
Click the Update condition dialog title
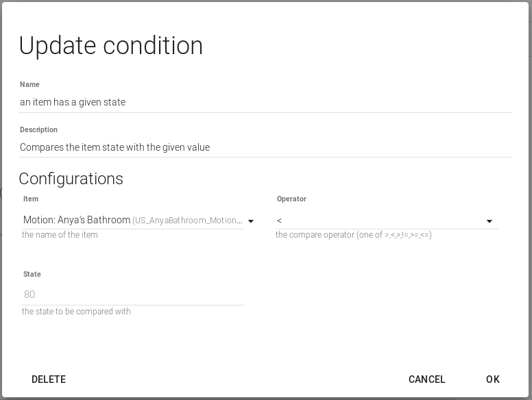click(x=111, y=46)
